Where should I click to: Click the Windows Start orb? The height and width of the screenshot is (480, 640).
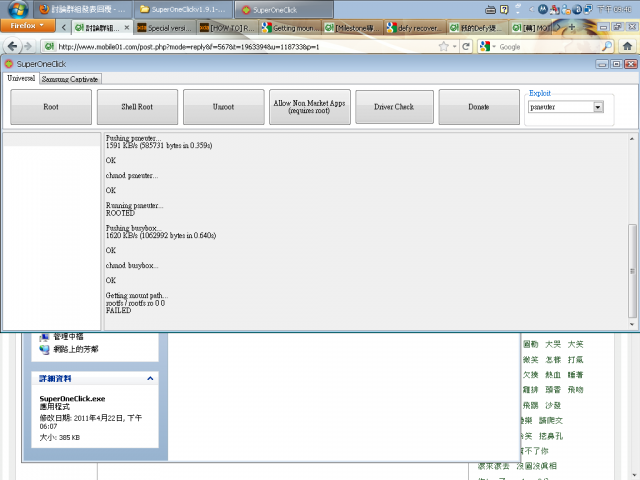(18, 9)
